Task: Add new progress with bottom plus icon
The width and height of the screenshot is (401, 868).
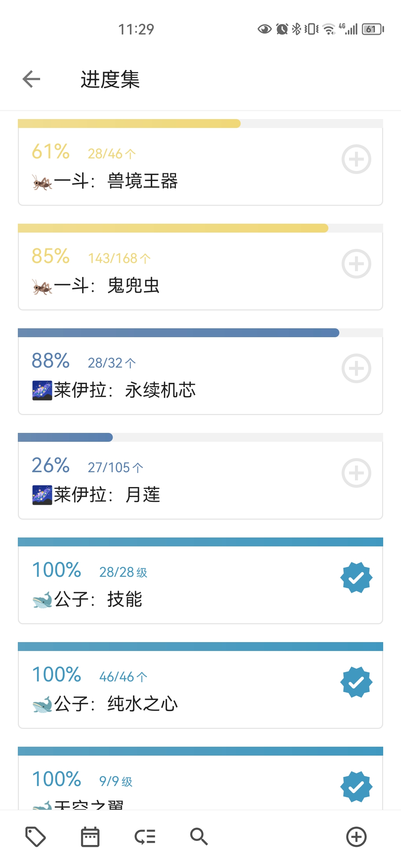Action: (x=356, y=837)
